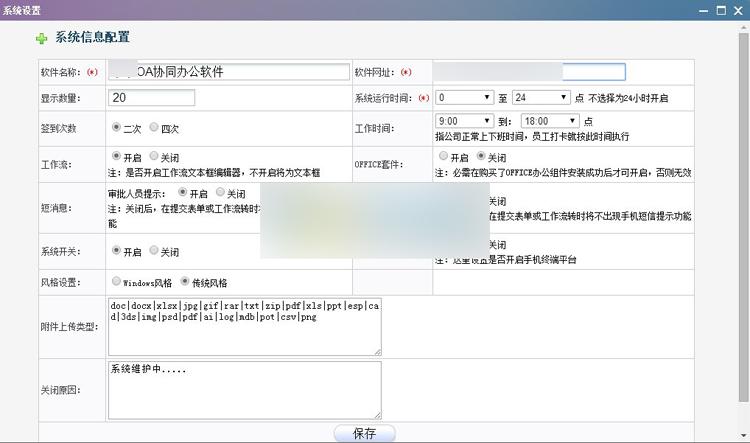Viewport: 750px width, 443px height.
Task: Open the 系统运行时间 start hour dropdown
Action: pyautogui.click(x=464, y=98)
